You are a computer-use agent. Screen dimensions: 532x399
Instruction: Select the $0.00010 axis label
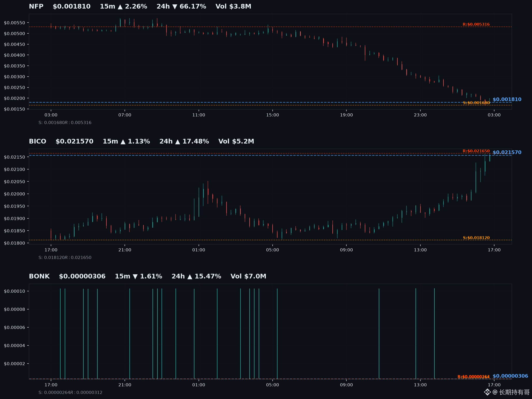[14, 291]
